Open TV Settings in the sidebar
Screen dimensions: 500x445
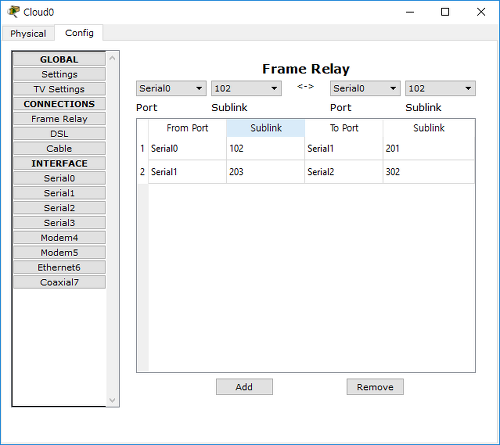(59, 89)
